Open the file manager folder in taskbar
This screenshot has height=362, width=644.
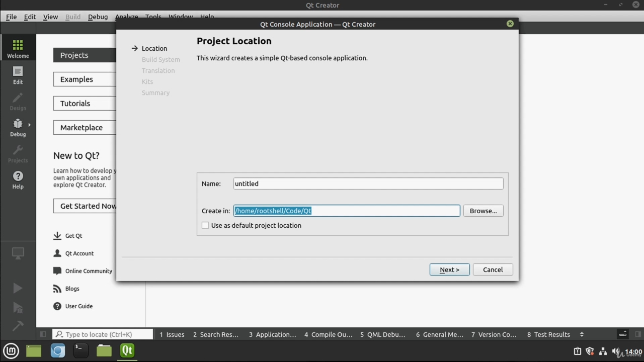pyautogui.click(x=104, y=350)
